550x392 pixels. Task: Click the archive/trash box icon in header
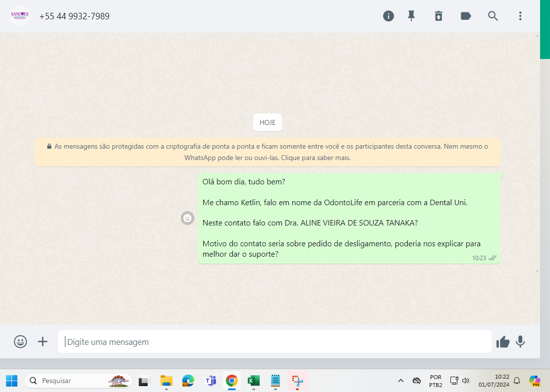pos(439,16)
